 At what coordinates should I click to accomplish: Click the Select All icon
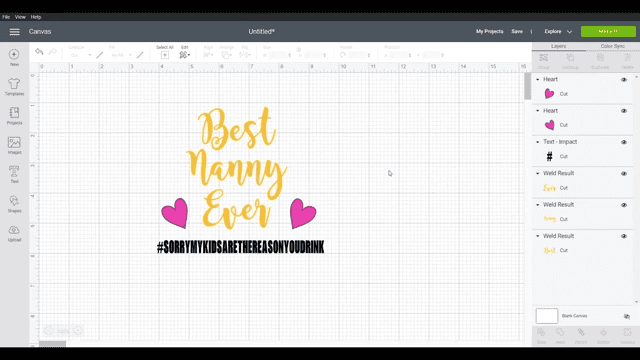point(164,55)
